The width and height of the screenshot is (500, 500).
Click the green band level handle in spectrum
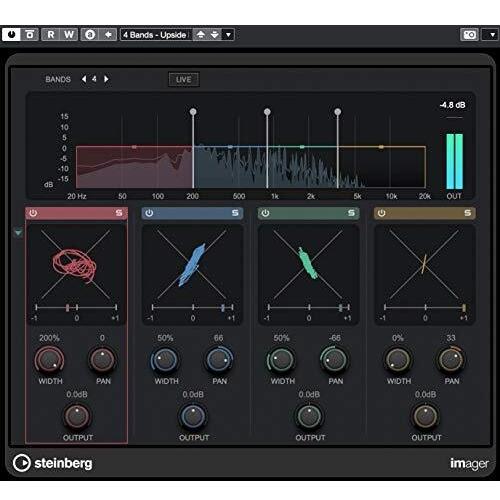[302, 147]
